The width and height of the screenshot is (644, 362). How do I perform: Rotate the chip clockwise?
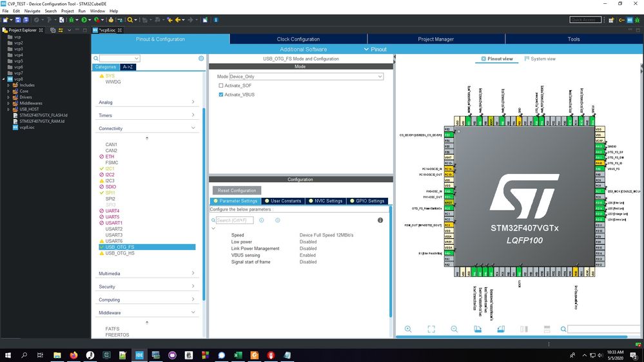point(478,329)
